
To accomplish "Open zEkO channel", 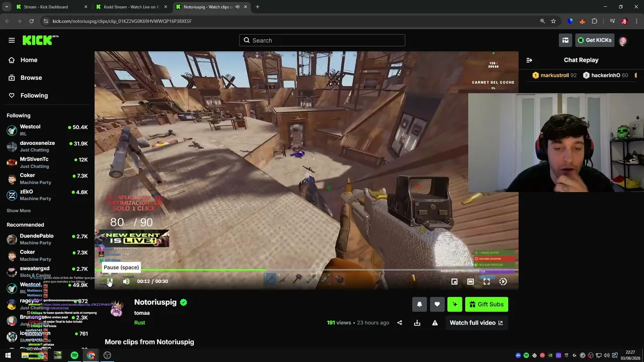I will [47, 195].
